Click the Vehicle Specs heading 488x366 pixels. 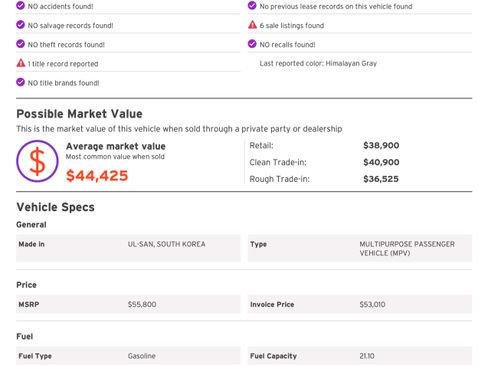(x=55, y=207)
